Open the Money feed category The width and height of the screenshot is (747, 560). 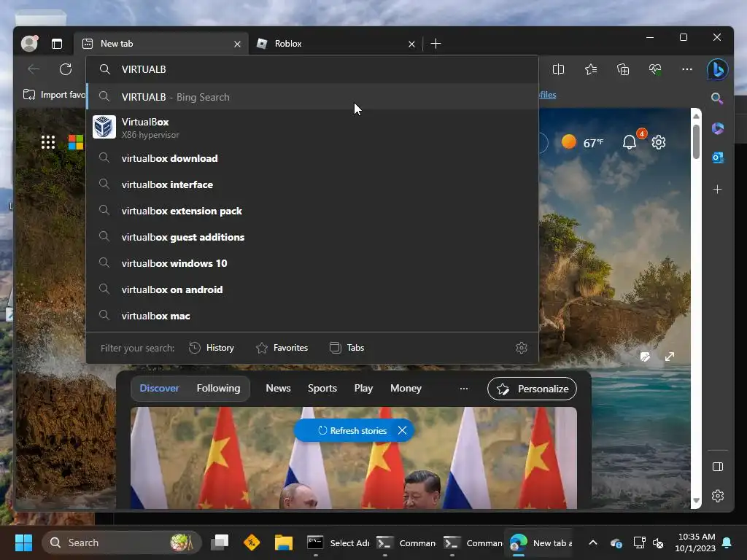pyautogui.click(x=406, y=388)
